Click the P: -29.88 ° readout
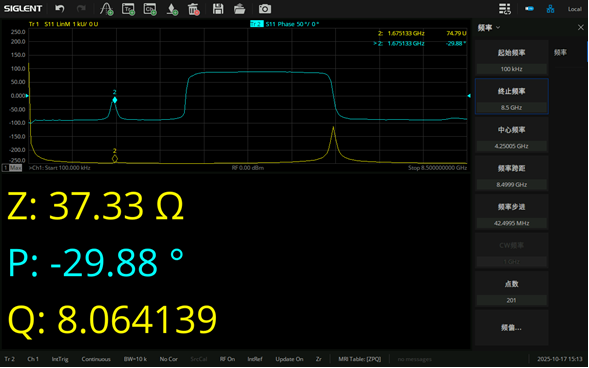The height and width of the screenshot is (368, 589). (x=96, y=262)
